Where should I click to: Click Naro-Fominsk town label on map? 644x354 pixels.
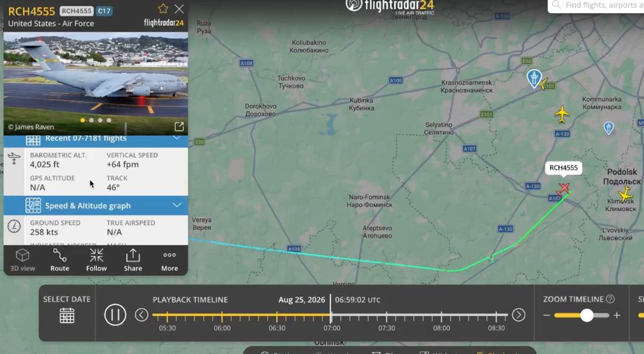pyautogui.click(x=369, y=201)
